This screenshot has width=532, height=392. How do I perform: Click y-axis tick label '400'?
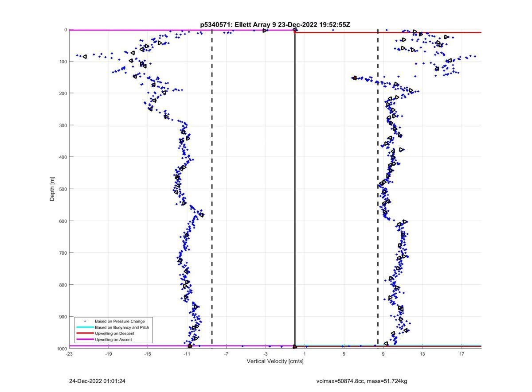click(x=63, y=157)
